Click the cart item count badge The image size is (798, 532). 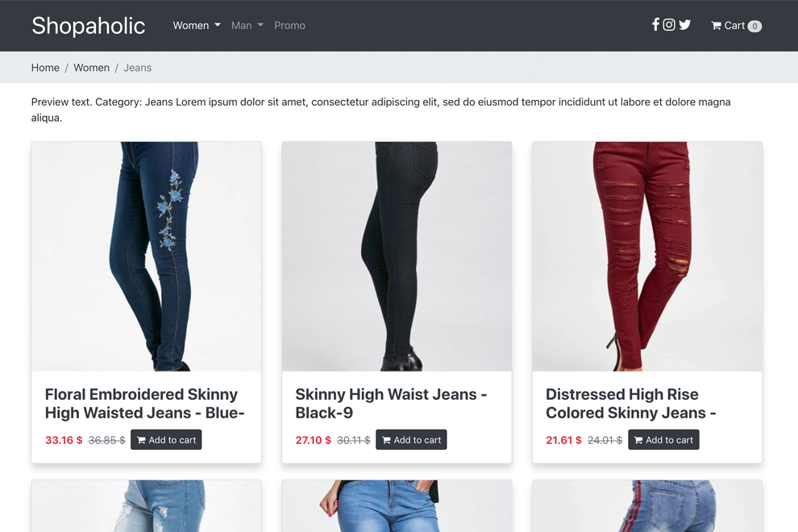coord(754,26)
